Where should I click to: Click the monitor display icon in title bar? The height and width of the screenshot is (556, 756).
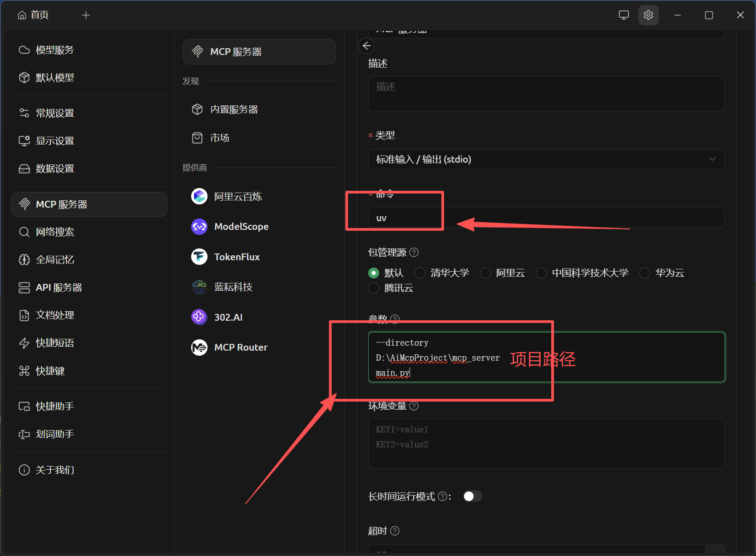pos(624,15)
